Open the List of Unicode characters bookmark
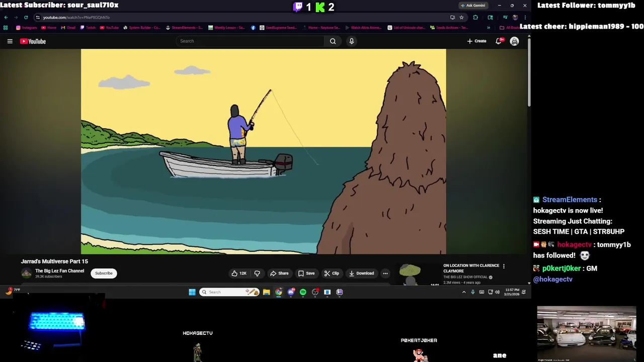 407,28
